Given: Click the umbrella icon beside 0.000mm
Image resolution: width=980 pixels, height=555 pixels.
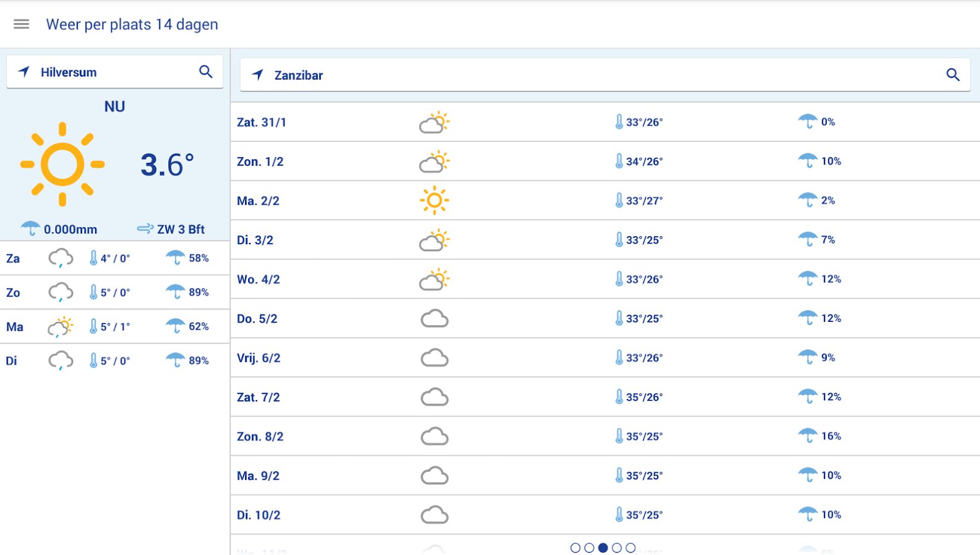Looking at the screenshot, I should (x=30, y=229).
